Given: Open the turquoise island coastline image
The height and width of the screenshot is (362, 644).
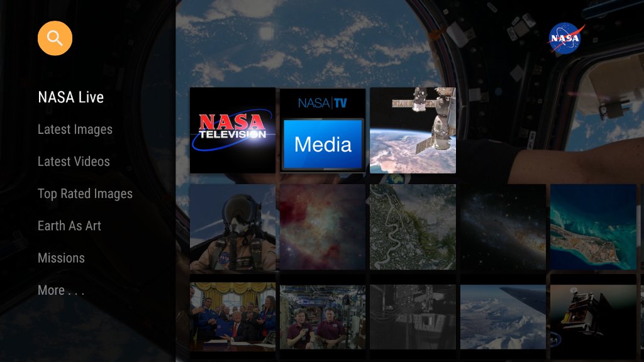Looking at the screenshot, I should (593, 227).
